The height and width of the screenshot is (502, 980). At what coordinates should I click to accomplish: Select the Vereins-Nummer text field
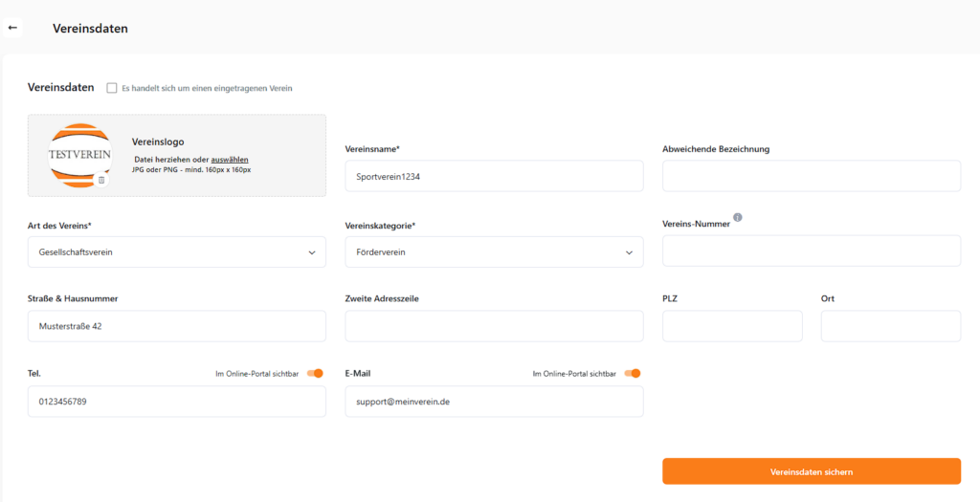coord(811,251)
